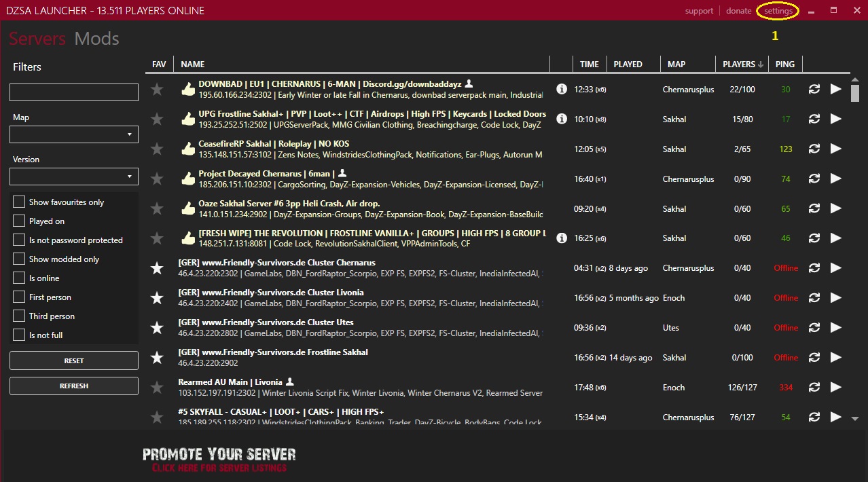Check Is not password protected
The width and height of the screenshot is (868, 482).
(x=19, y=240)
